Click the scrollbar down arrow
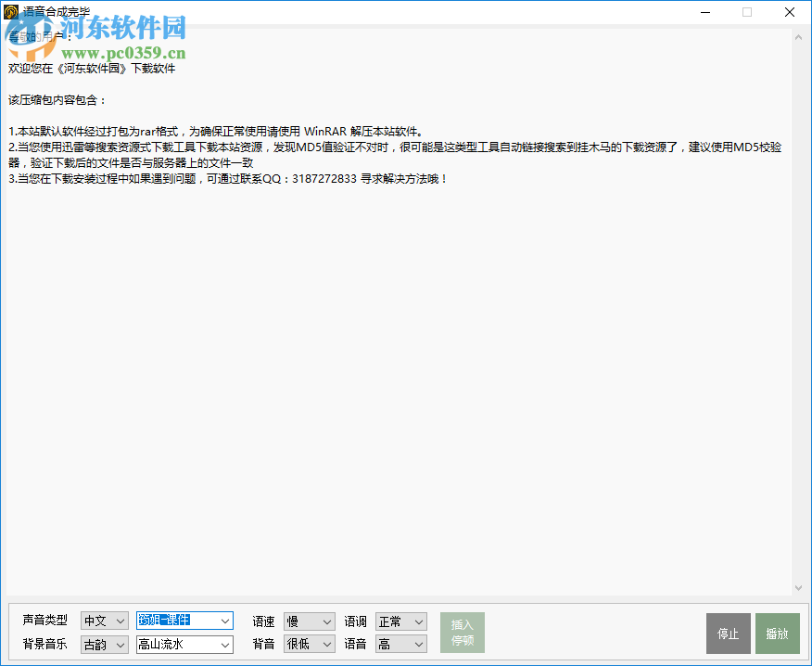This screenshot has width=812, height=666. point(798,587)
